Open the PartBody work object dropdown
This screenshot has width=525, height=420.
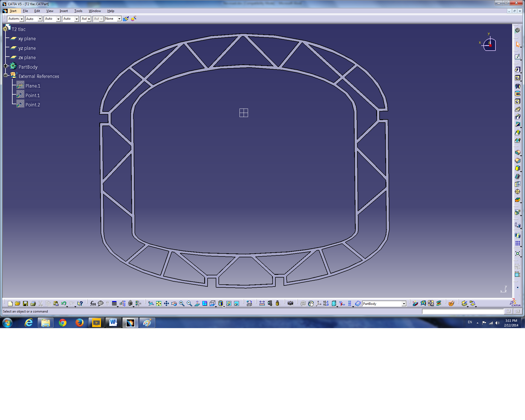404,304
